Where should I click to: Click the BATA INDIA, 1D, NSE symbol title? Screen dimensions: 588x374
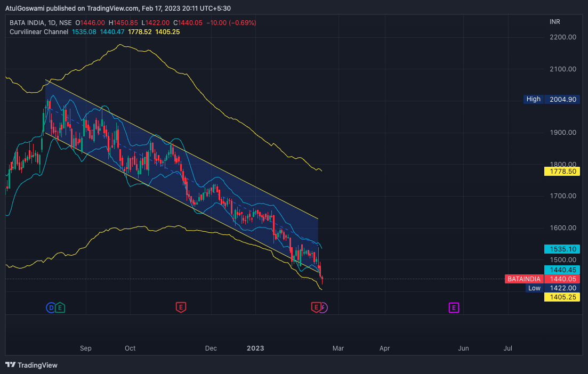pyautogui.click(x=41, y=23)
